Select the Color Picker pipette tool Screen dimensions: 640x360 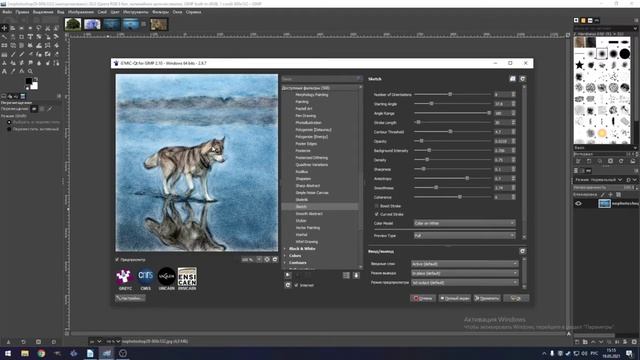[x=13, y=71]
